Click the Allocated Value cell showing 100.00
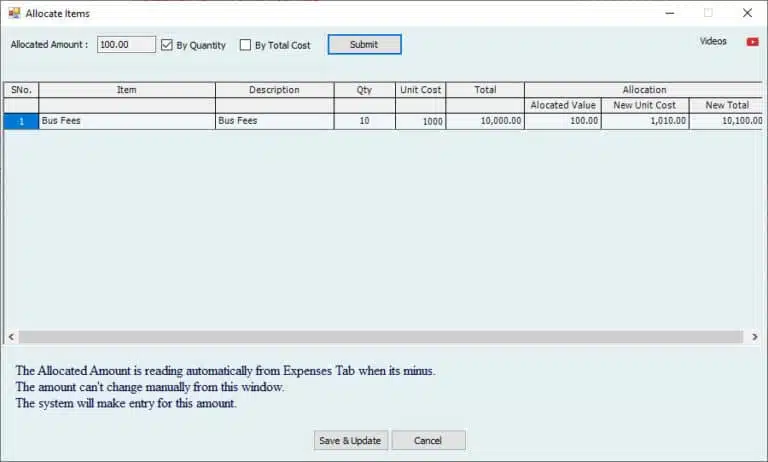 [x=563, y=121]
